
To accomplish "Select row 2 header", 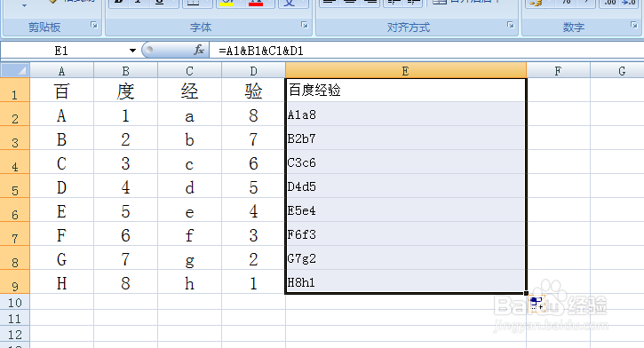I will click(15, 115).
